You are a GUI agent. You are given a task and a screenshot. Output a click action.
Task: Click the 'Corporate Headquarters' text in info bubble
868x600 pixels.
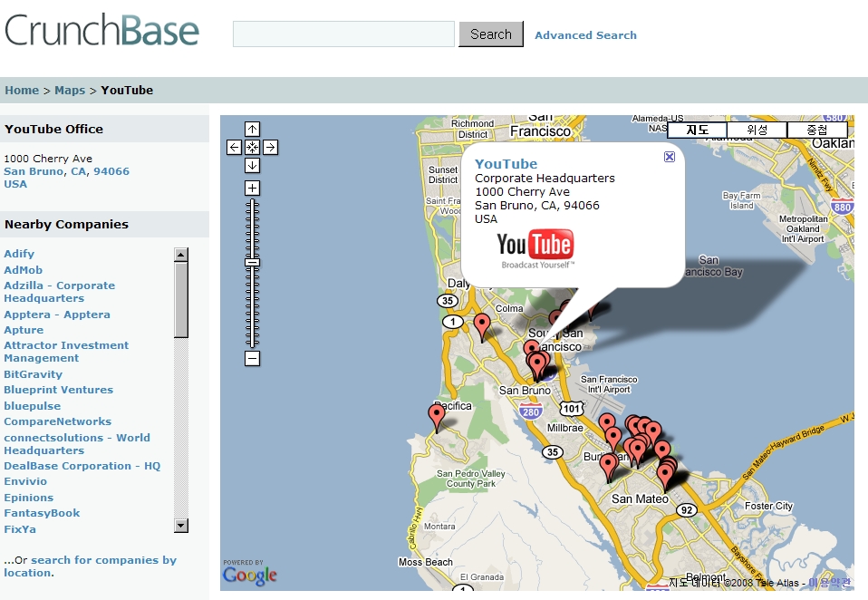pos(545,179)
